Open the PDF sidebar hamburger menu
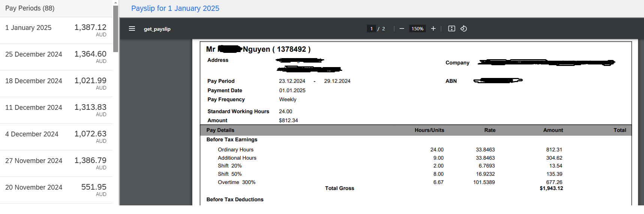Screen dimensions: 644x214 pos(132,28)
